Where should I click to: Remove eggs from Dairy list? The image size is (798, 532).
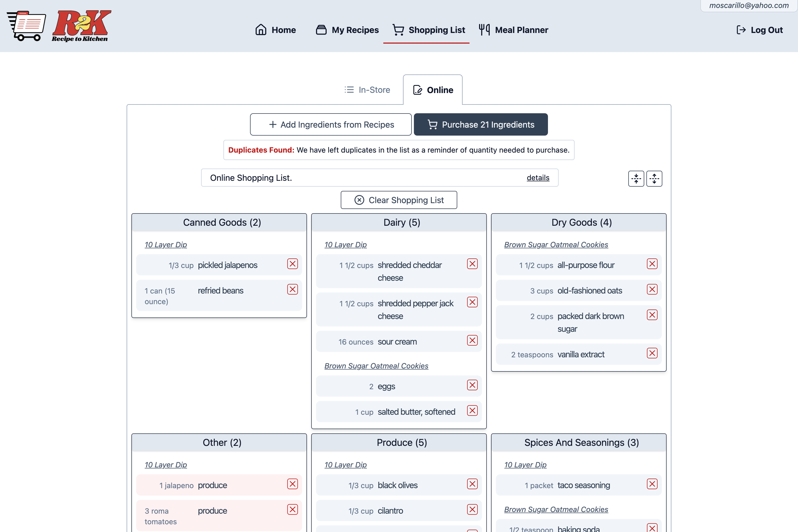(x=472, y=385)
